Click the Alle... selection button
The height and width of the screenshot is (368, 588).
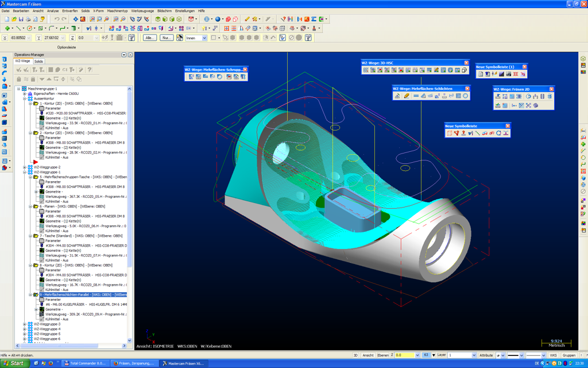[x=150, y=38]
